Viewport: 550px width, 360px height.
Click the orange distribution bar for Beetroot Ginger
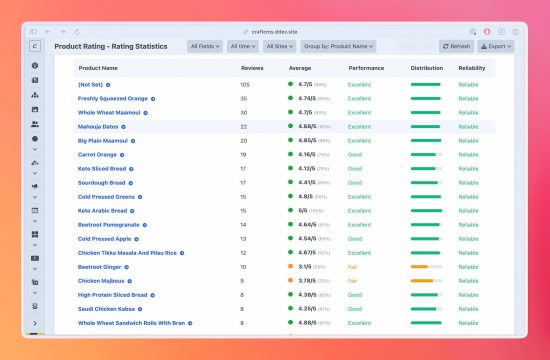tap(426, 267)
